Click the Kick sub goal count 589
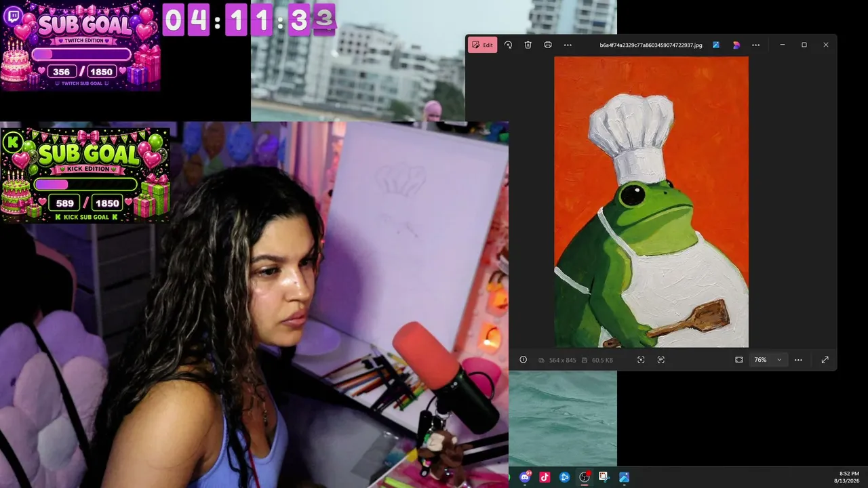 coord(65,203)
